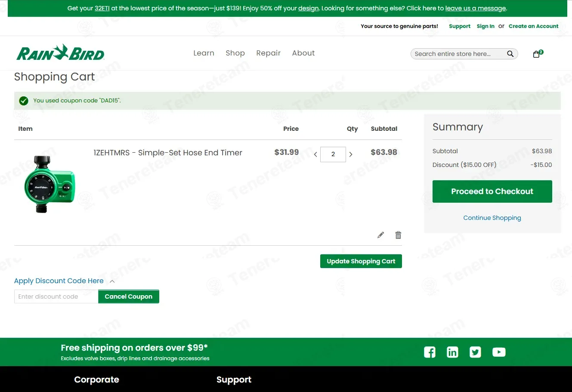Click the -$15.00 discount amount
The height and width of the screenshot is (392, 572).
point(541,165)
